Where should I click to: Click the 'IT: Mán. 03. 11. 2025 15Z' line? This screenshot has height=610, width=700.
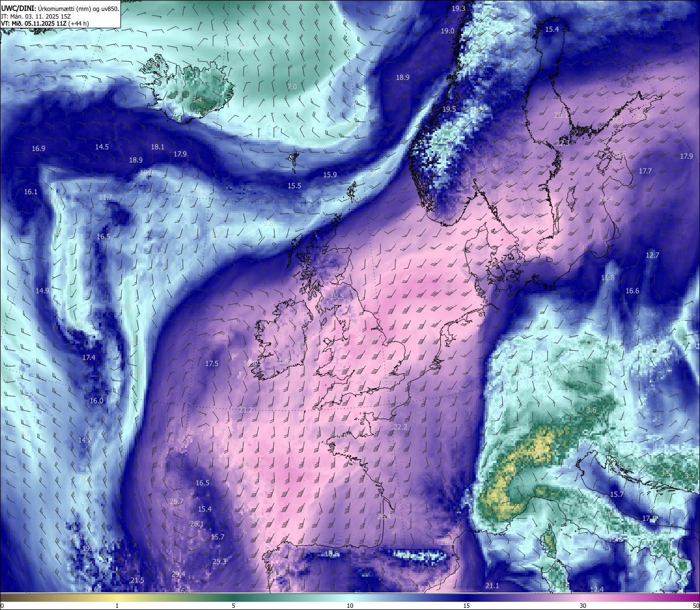click(36, 16)
